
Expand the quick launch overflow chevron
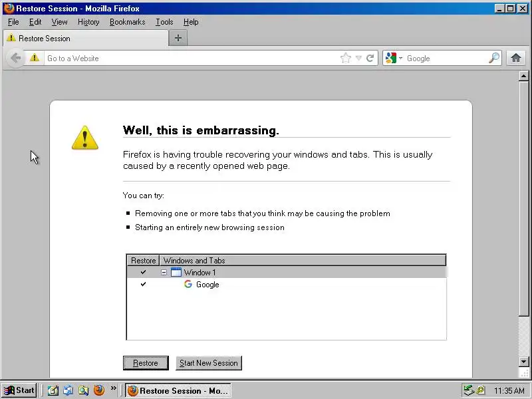tap(113, 388)
